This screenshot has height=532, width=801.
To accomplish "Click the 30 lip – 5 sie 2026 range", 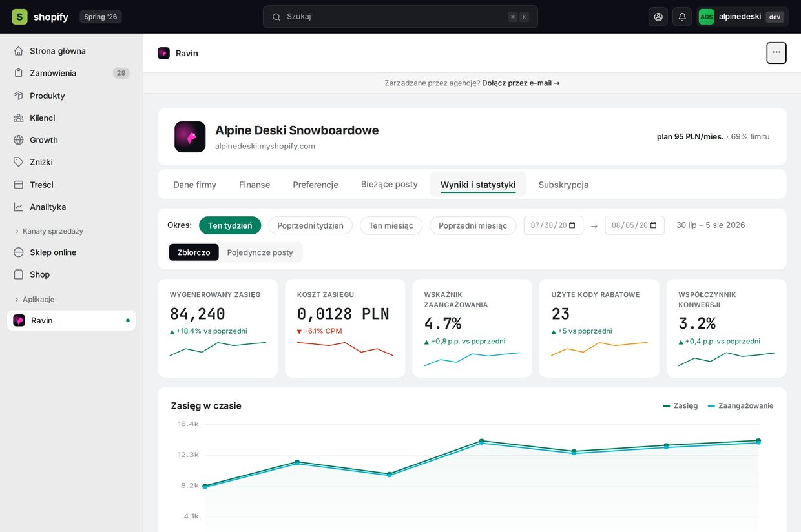I will [x=711, y=225].
